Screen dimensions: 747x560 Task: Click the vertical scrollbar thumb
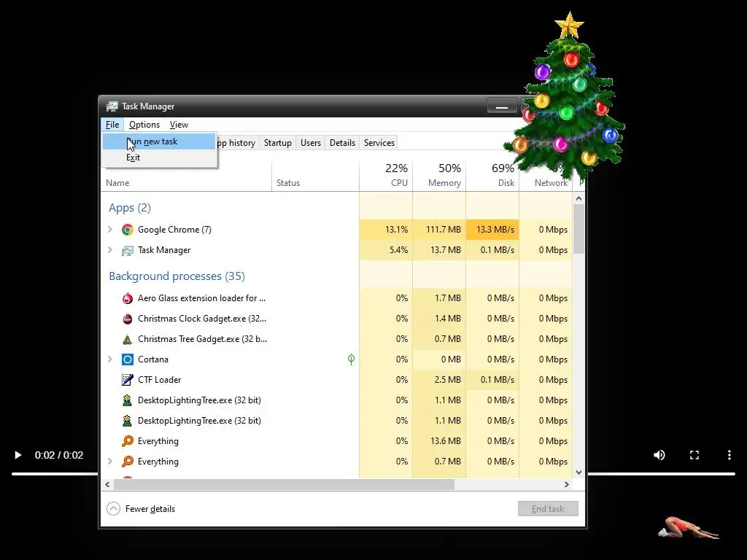pyautogui.click(x=578, y=228)
